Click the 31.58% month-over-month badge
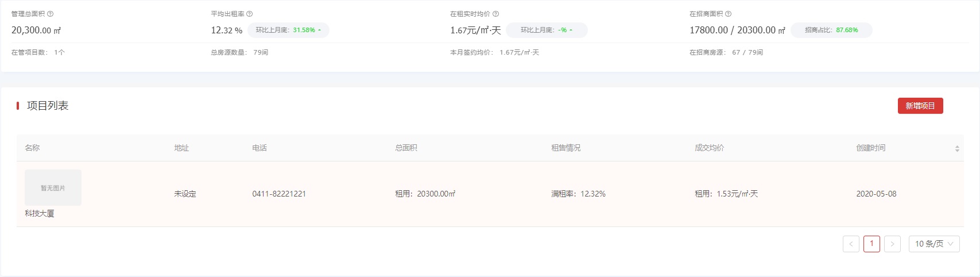 click(x=288, y=30)
